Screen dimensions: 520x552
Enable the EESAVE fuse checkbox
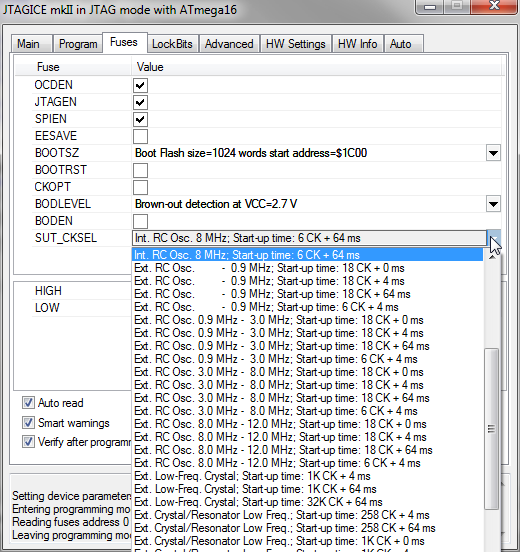coord(140,136)
